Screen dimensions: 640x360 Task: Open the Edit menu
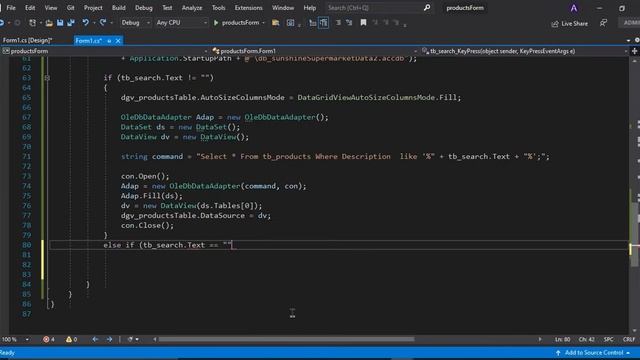30,8
